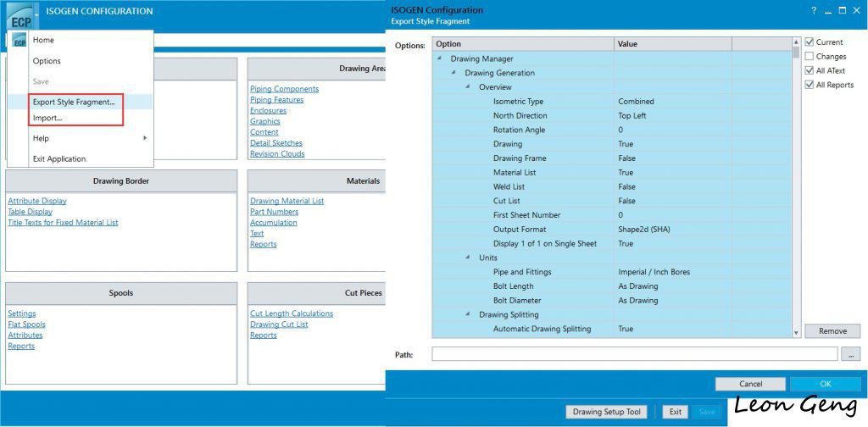Collapse the Drawing Splitting node
The width and height of the screenshot is (868, 427).
click(x=468, y=314)
